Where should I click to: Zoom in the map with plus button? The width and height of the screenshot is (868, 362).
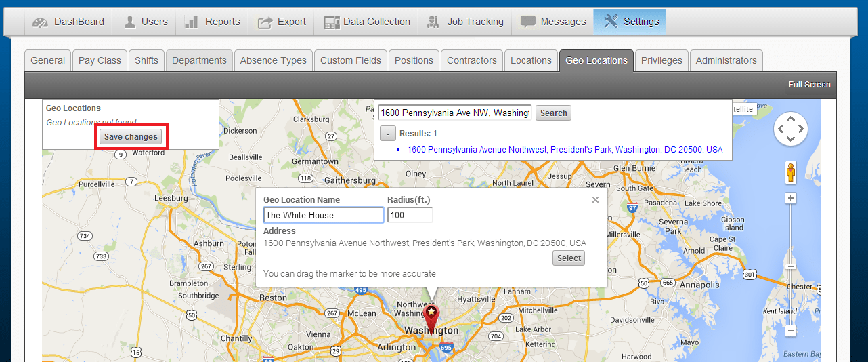pyautogui.click(x=790, y=198)
